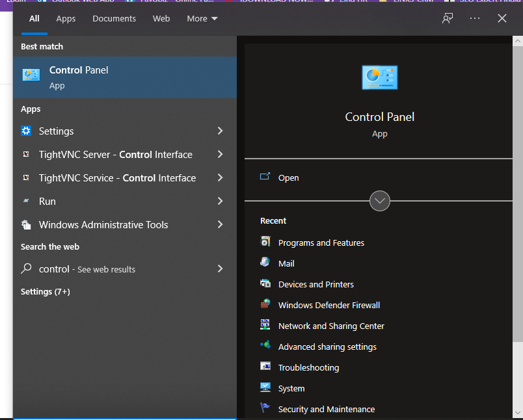The image size is (523, 420).
Task: Click the web search magnifier icon
Action: tap(26, 269)
